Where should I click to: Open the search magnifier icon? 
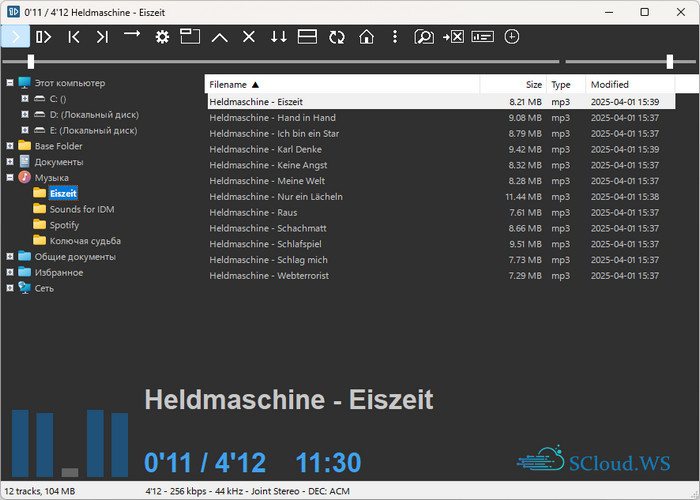click(x=424, y=37)
